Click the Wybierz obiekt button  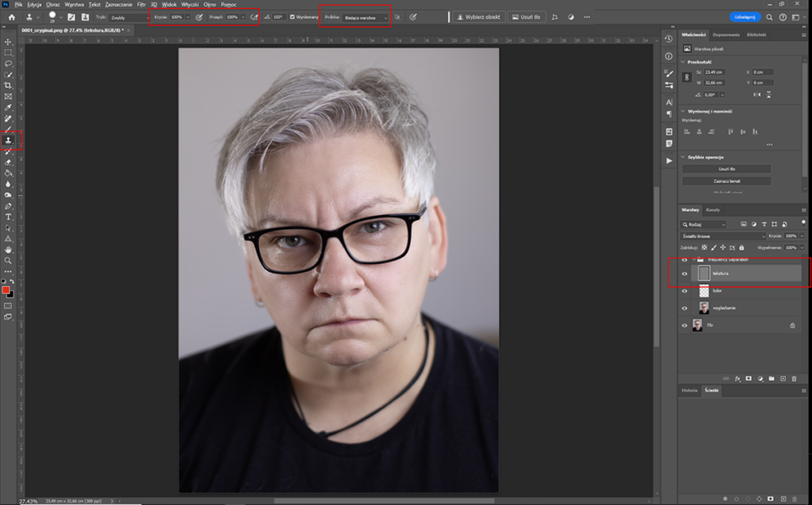tap(477, 17)
